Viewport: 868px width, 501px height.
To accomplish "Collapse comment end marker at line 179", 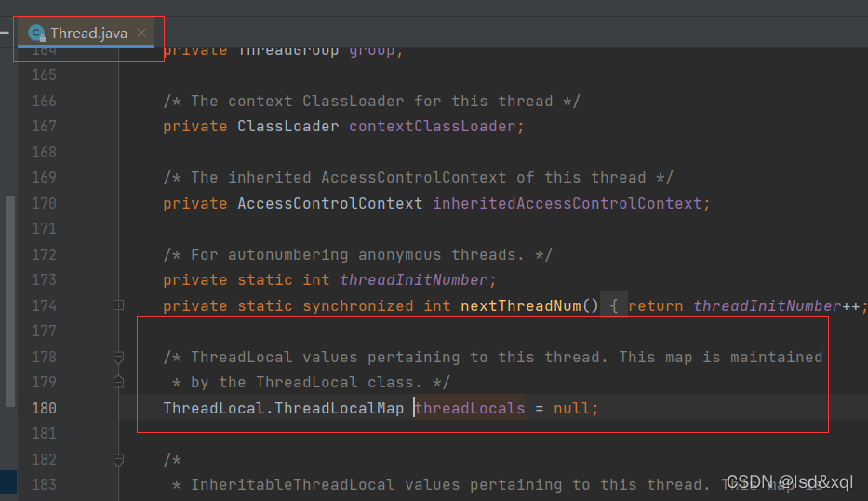I will (118, 382).
